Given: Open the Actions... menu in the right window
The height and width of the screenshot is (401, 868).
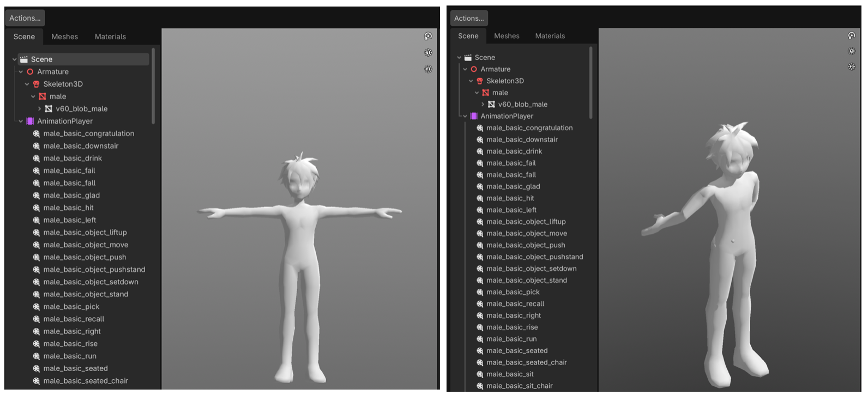Looking at the screenshot, I should (469, 18).
